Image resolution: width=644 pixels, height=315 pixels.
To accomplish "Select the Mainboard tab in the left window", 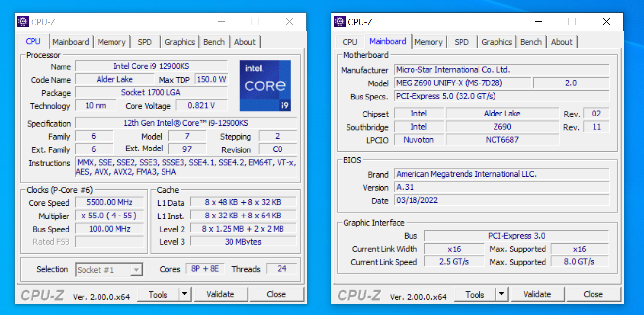I will click(x=71, y=42).
